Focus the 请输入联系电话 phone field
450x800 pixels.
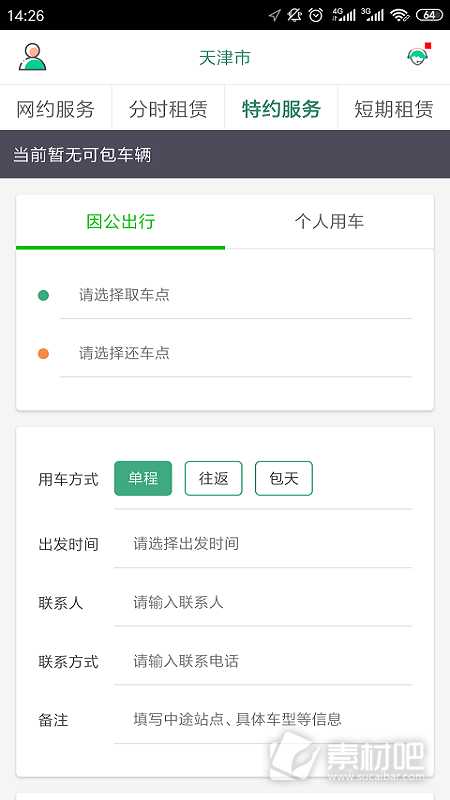263,662
